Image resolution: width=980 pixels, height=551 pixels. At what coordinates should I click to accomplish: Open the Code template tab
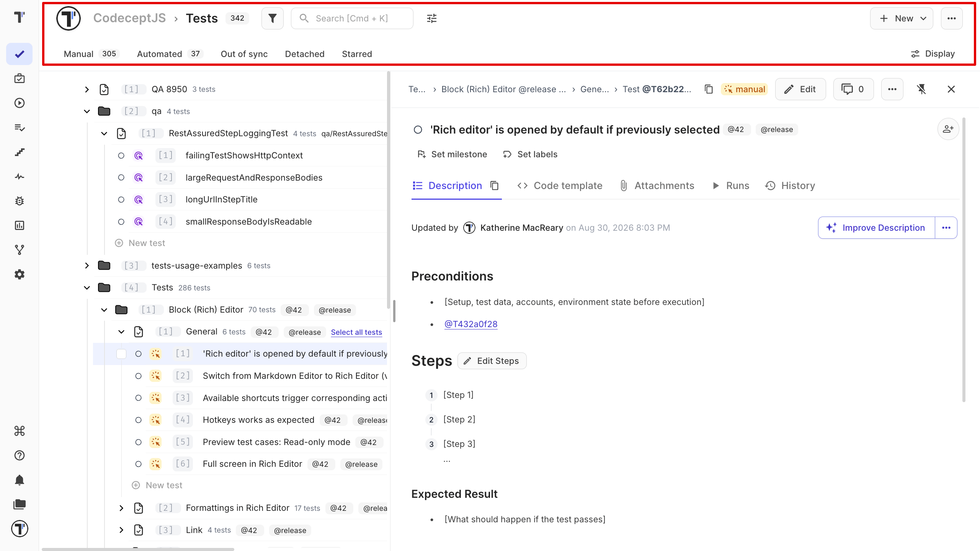click(x=560, y=186)
